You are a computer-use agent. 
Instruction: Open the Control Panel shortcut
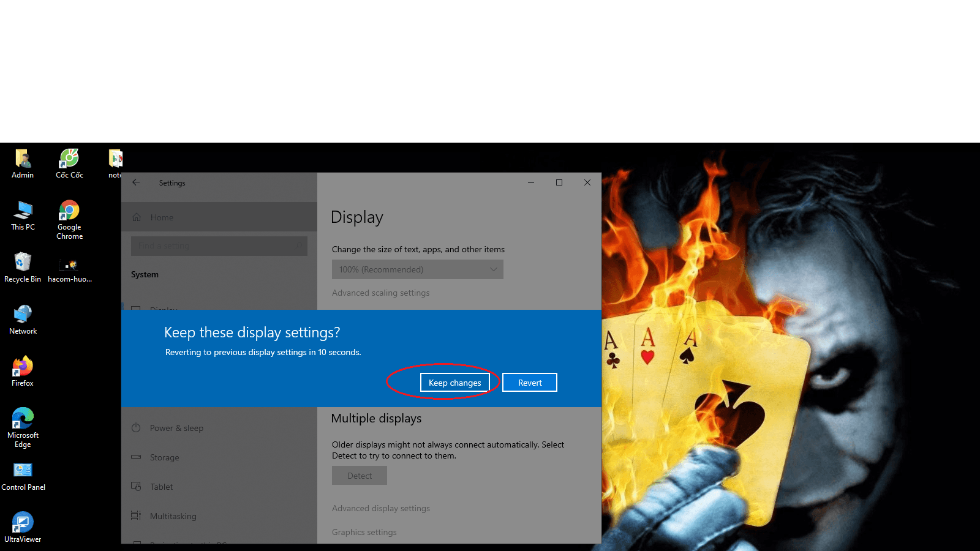[x=23, y=472]
